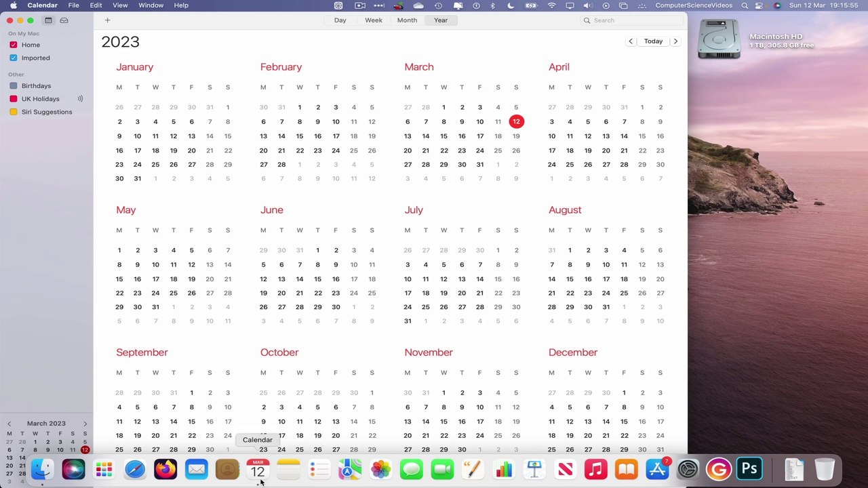
Task: Enable the Birthdays calendar checkbox
Action: [x=14, y=86]
